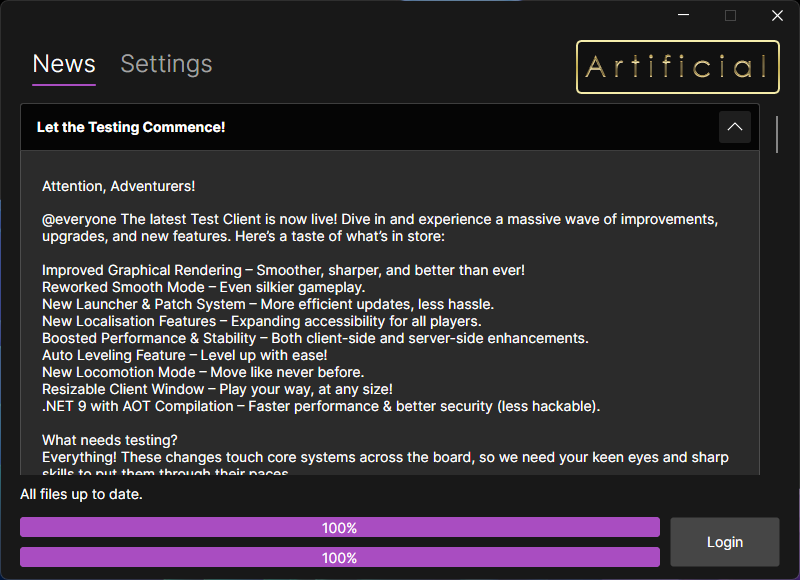The image size is (800, 580).
Task: Click the news panel scrollbar thumb
Action: pyautogui.click(x=777, y=135)
